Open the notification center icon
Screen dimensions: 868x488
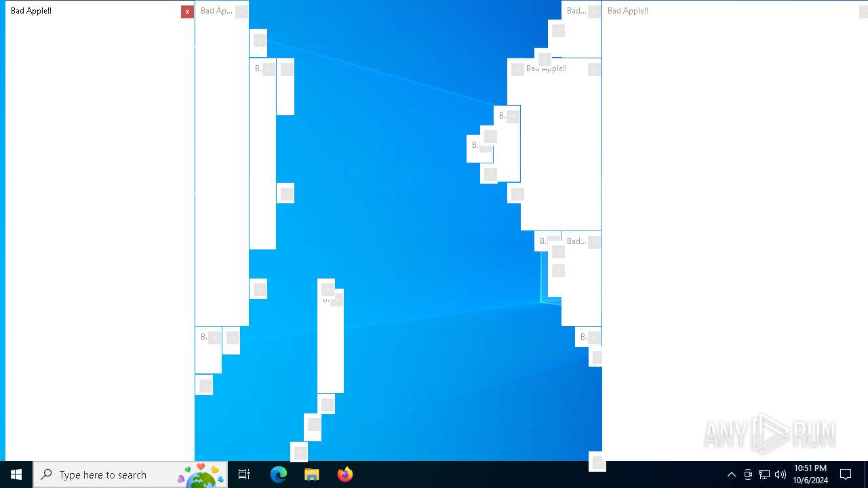click(x=846, y=474)
